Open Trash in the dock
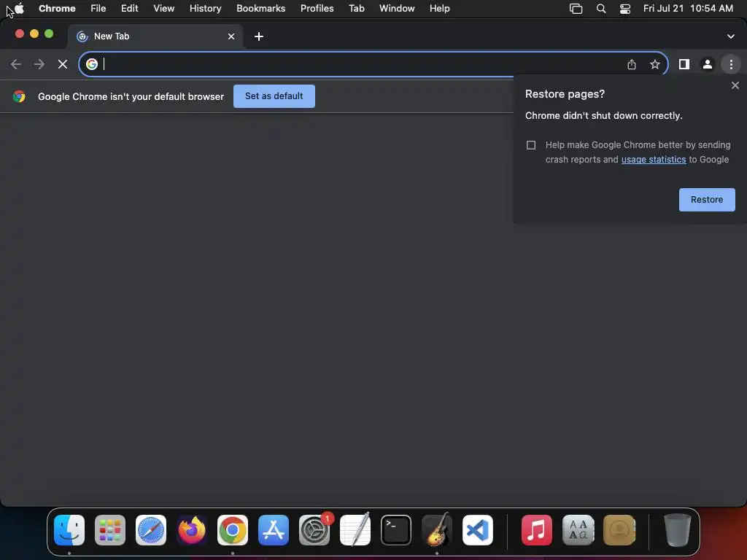 point(677,530)
